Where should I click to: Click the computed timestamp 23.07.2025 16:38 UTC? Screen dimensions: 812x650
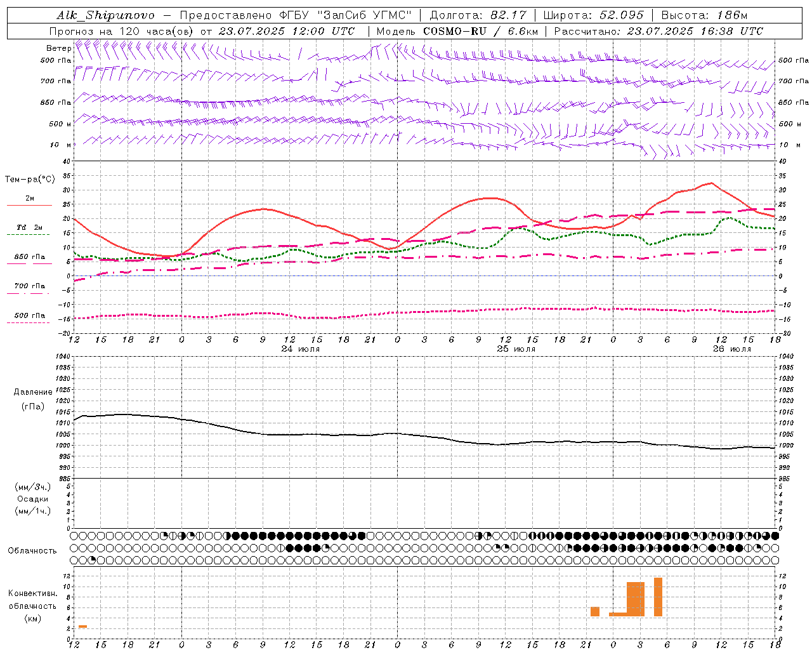pyautogui.click(x=695, y=31)
